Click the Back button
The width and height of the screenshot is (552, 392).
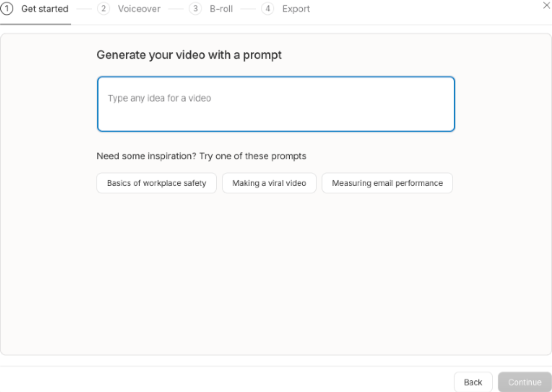pos(473,382)
